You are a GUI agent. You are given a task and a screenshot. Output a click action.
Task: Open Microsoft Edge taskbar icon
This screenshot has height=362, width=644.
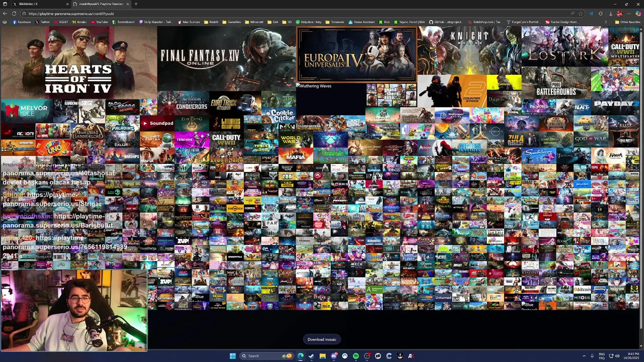[300, 356]
